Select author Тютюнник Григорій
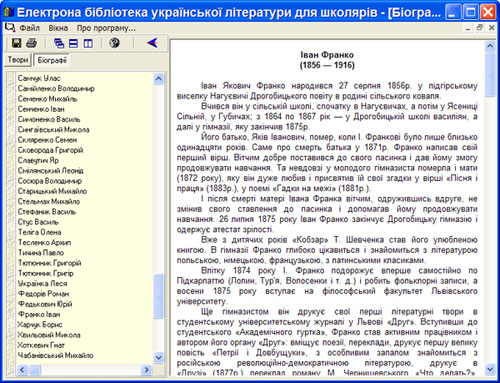 coord(49,263)
